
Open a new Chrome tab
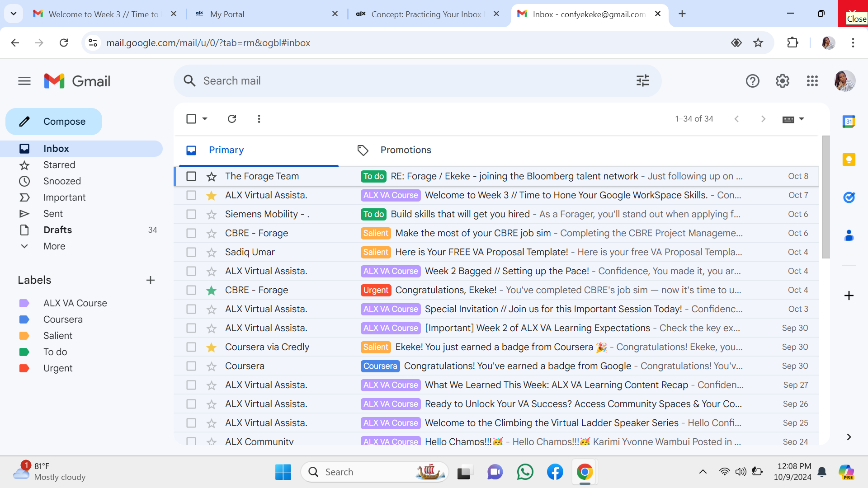coord(682,14)
